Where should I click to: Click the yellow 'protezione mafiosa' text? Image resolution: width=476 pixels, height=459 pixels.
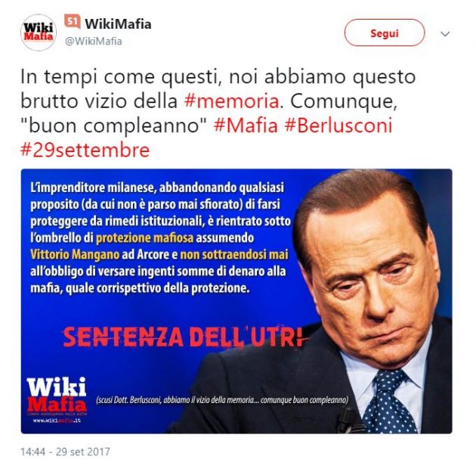point(144,238)
